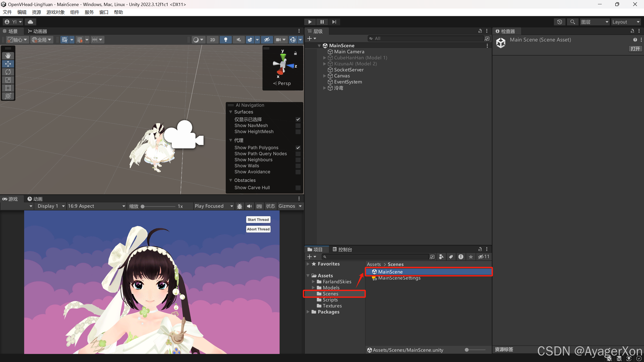This screenshot has height=362, width=644.
Task: Open the Display 1 dropdown
Action: click(51, 206)
